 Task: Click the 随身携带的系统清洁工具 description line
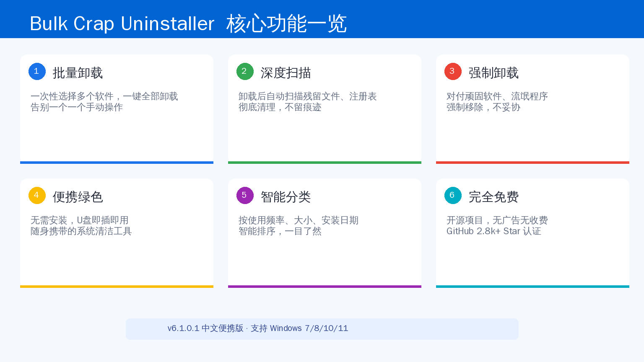[x=81, y=231]
